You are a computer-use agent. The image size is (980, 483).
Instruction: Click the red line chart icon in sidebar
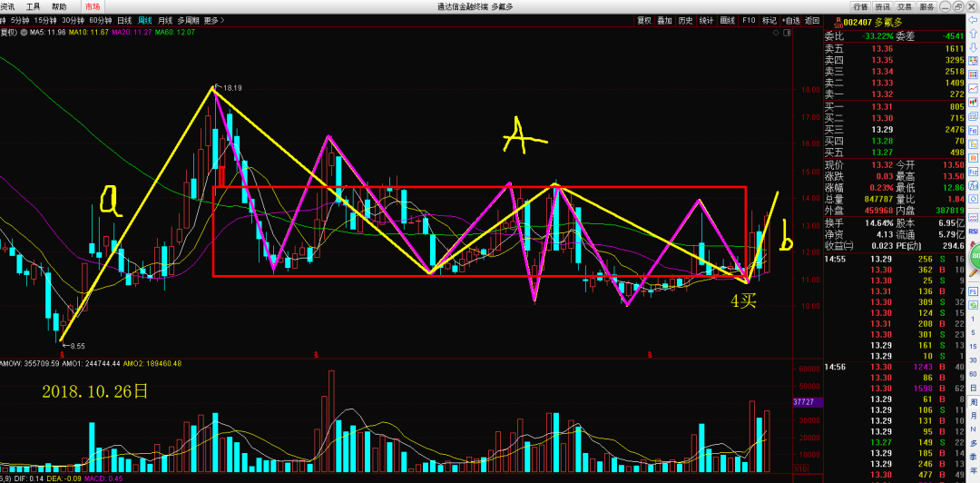(973, 87)
